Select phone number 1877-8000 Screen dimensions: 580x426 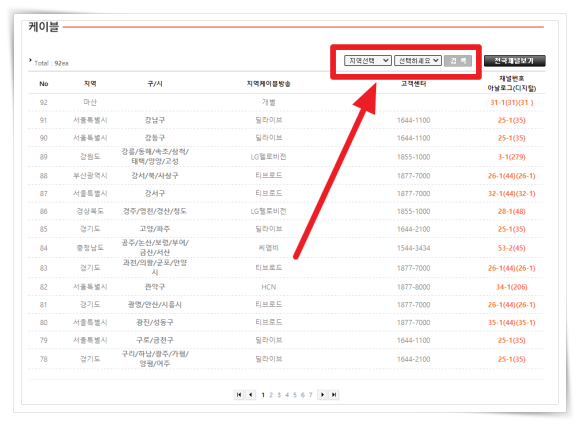pyautogui.click(x=414, y=287)
